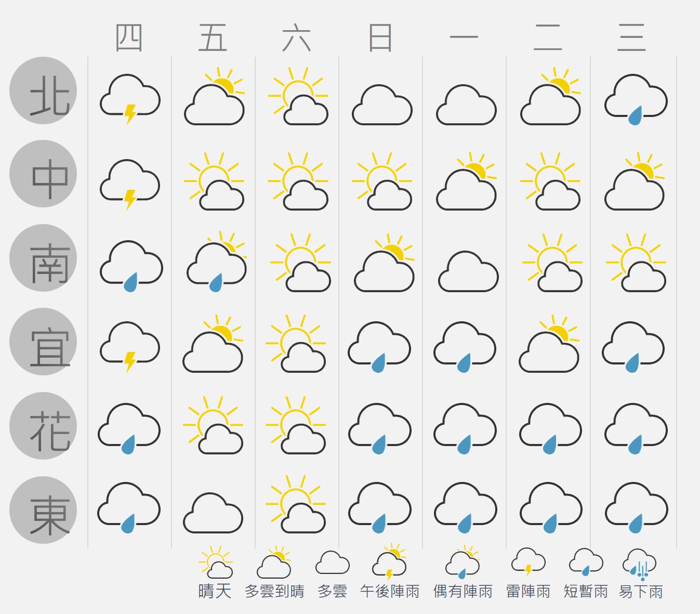Click the 東 Friday cloudy icon
The image size is (700, 614).
pyautogui.click(x=213, y=513)
